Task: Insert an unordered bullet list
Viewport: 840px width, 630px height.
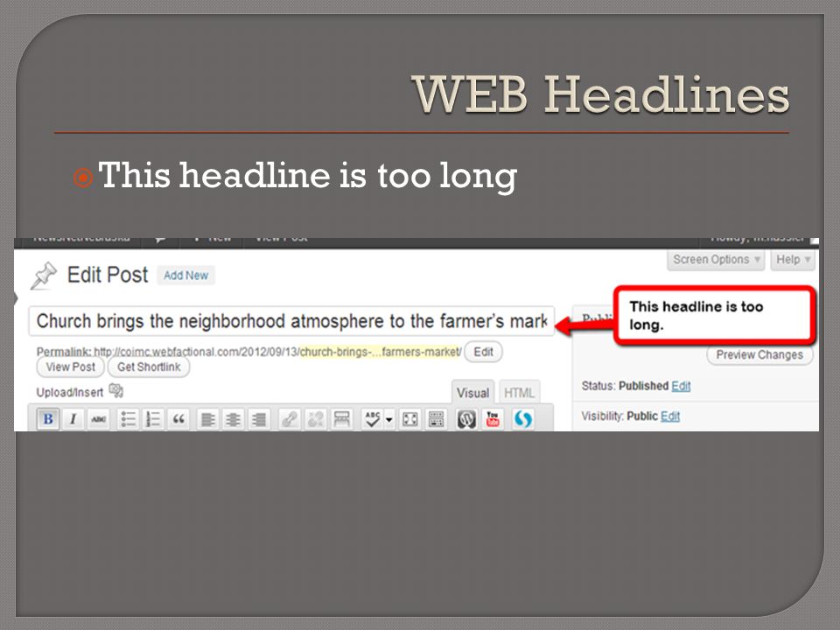Action: pyautogui.click(x=128, y=419)
